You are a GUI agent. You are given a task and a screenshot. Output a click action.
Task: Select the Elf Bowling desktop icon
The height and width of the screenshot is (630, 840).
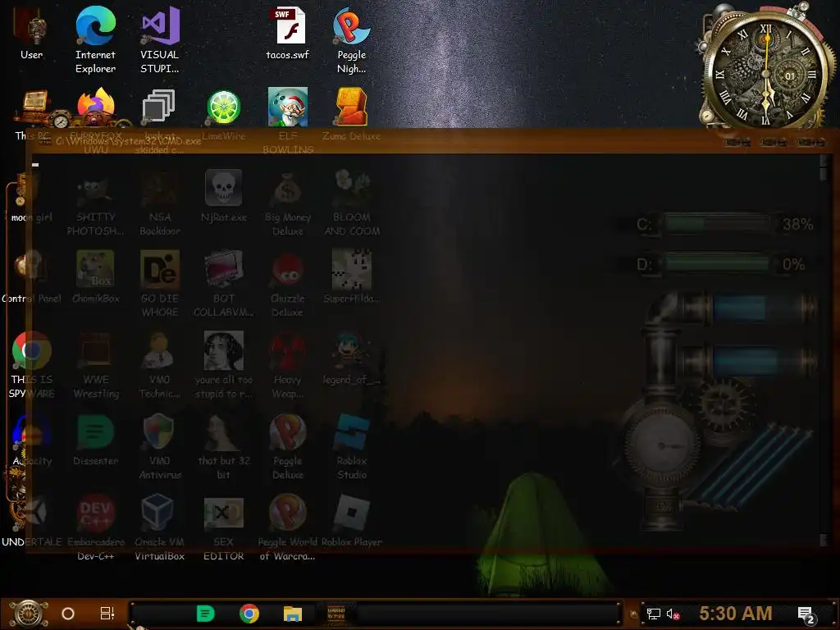coord(288,107)
